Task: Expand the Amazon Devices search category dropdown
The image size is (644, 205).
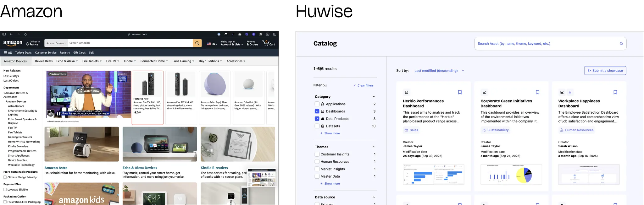Action: point(56,43)
